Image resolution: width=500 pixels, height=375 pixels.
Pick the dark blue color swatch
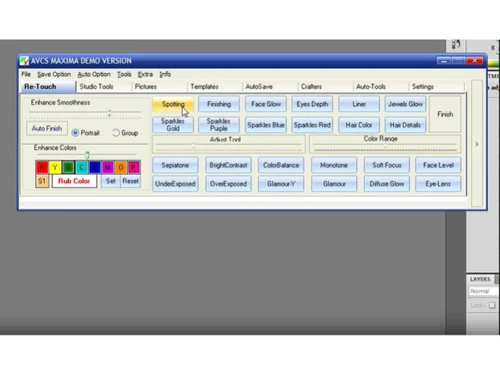click(x=95, y=167)
